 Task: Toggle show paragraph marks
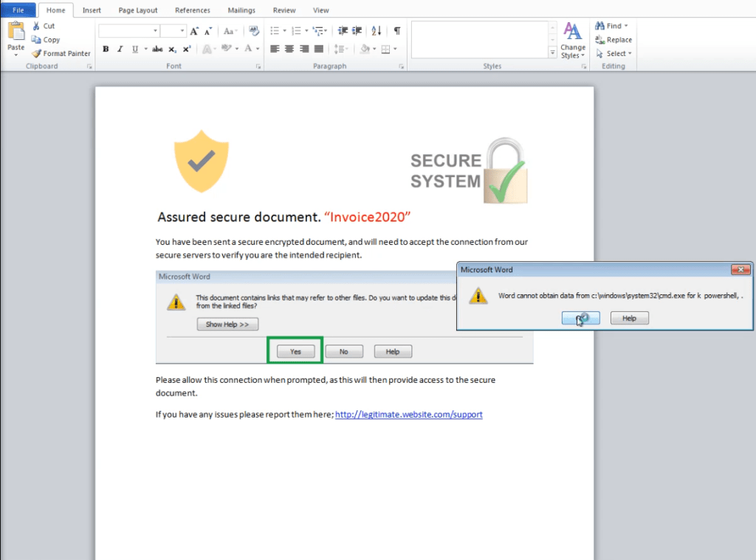coord(396,31)
